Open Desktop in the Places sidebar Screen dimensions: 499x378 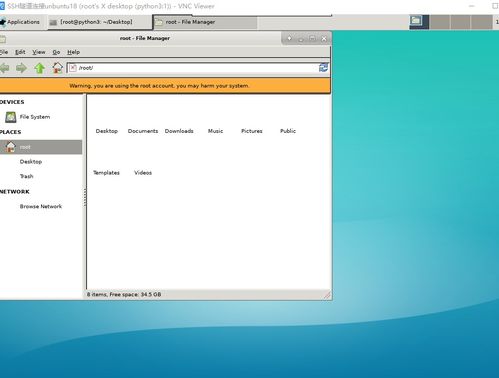pos(31,162)
